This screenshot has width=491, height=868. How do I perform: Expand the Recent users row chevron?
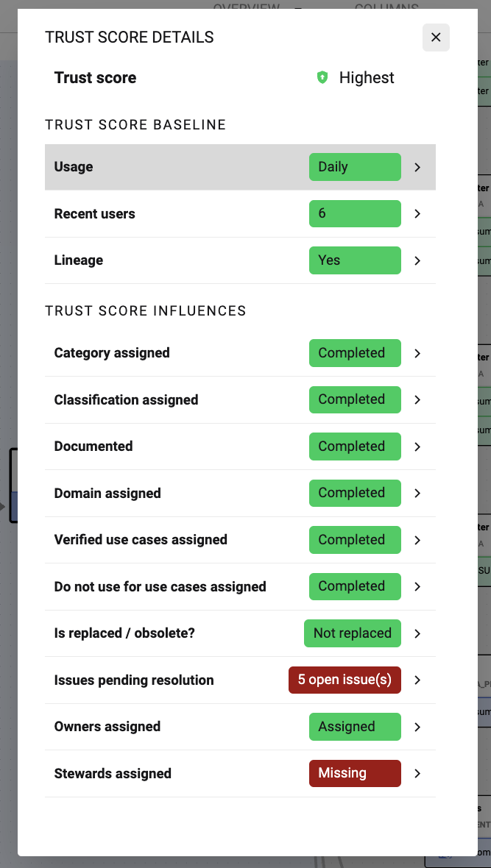coord(417,214)
